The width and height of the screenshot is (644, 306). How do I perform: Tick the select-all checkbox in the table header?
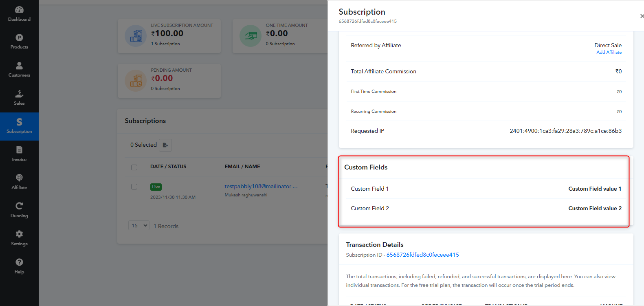click(x=134, y=167)
